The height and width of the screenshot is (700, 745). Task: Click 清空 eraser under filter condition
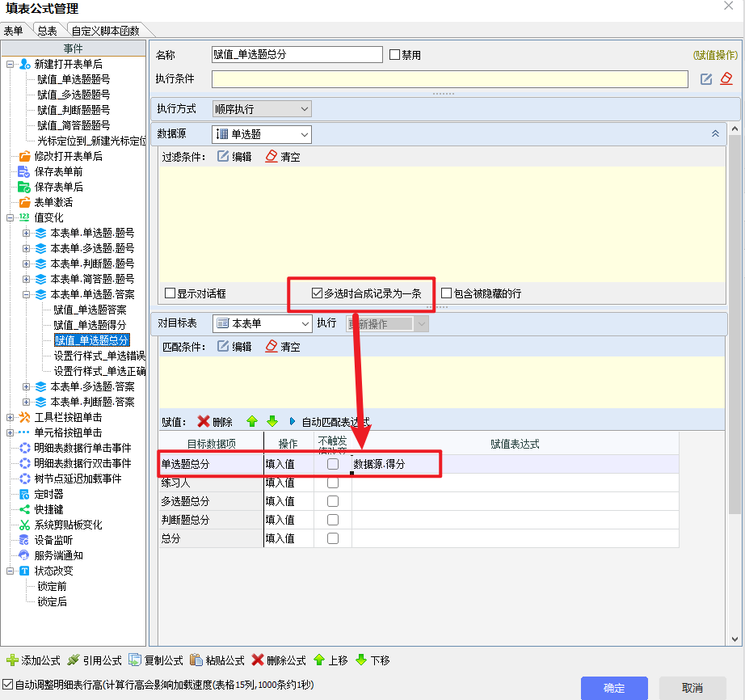[x=271, y=157]
